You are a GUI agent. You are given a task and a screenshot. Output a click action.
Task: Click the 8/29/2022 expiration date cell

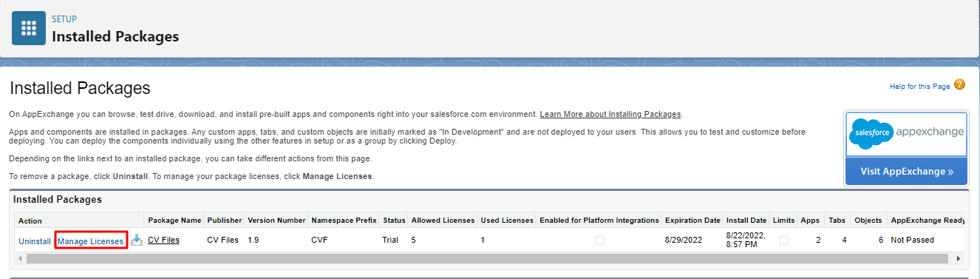click(x=683, y=240)
